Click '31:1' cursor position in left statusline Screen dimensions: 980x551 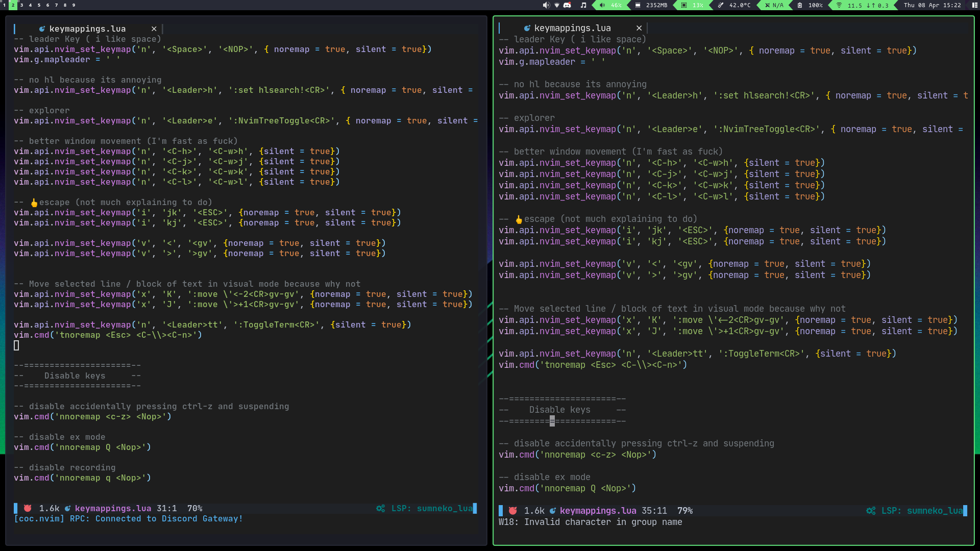pos(166,508)
